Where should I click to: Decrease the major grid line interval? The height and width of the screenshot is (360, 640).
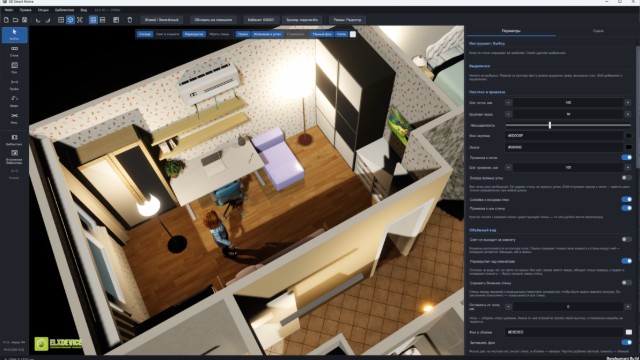508,114
